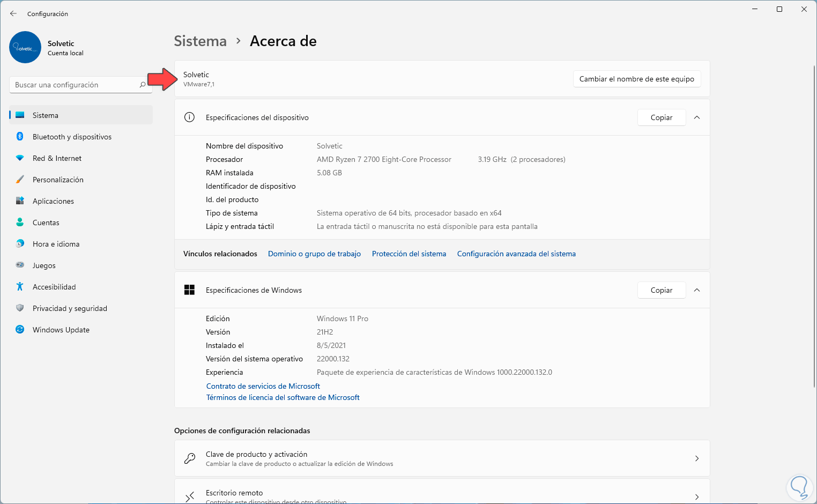Click the Accesibilidad figure icon
This screenshot has height=504, width=817.
click(20, 287)
